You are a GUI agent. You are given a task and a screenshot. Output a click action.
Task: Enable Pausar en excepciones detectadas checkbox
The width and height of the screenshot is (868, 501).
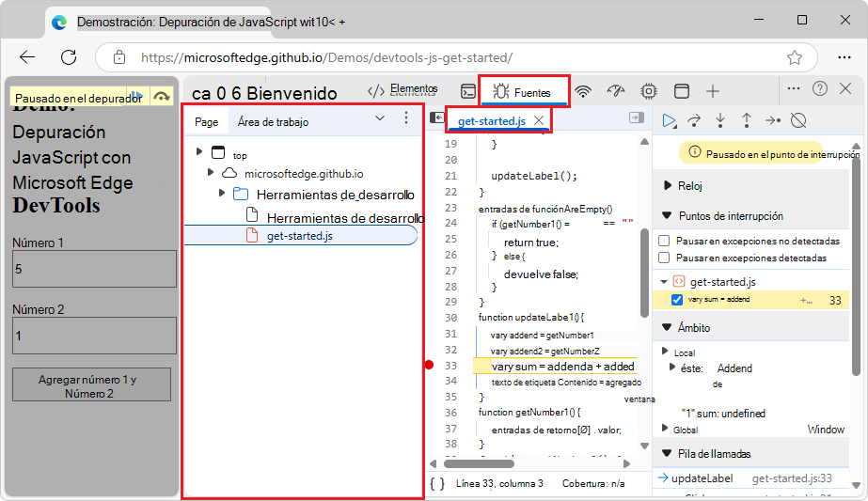pyautogui.click(x=664, y=258)
